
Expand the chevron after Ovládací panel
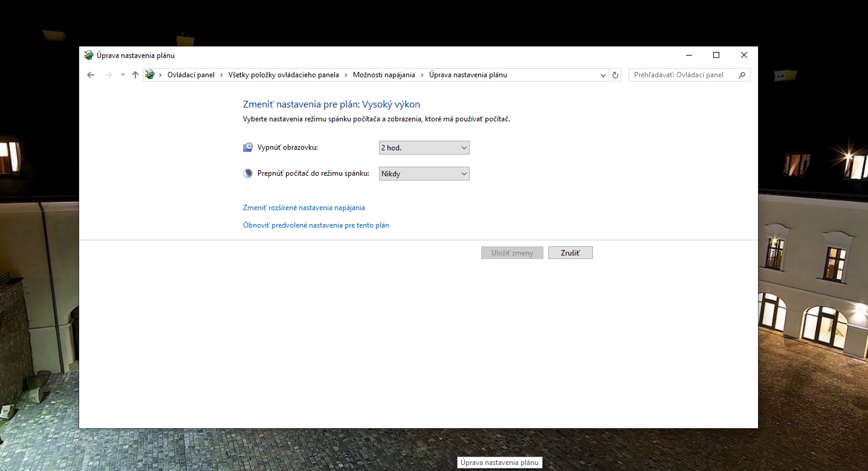click(x=221, y=75)
